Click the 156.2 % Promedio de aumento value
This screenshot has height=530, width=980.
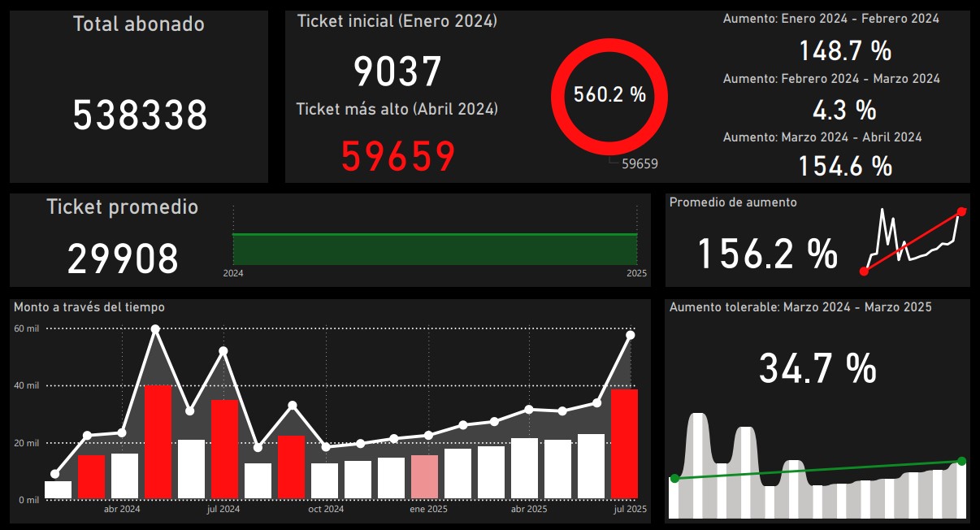click(x=767, y=254)
